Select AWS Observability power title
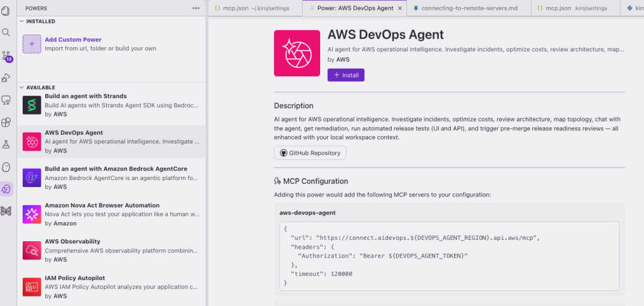Image resolution: width=644 pixels, height=306 pixels. (72, 241)
